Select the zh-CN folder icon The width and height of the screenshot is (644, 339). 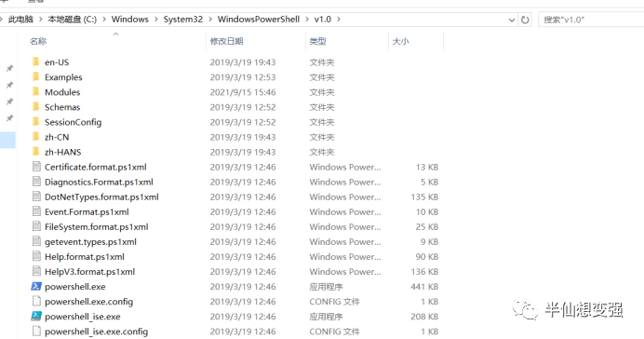tap(36, 137)
